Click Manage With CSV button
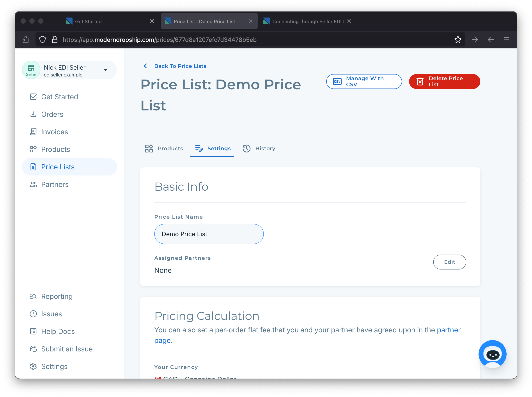The image size is (532, 397). click(x=364, y=82)
